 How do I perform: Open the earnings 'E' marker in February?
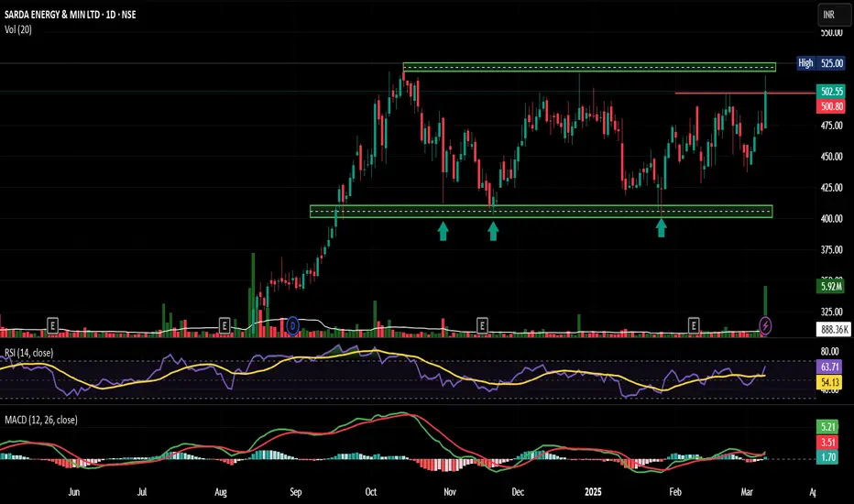click(694, 326)
